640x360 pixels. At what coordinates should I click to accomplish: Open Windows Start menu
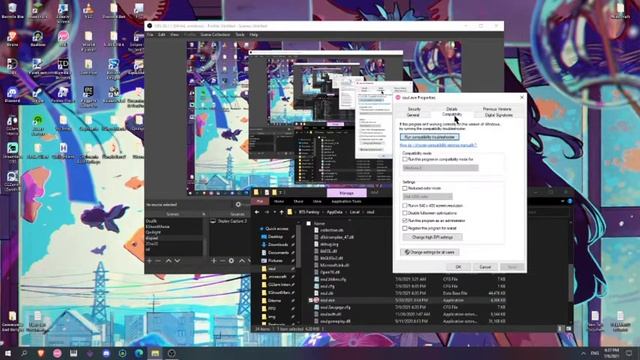click(8, 353)
